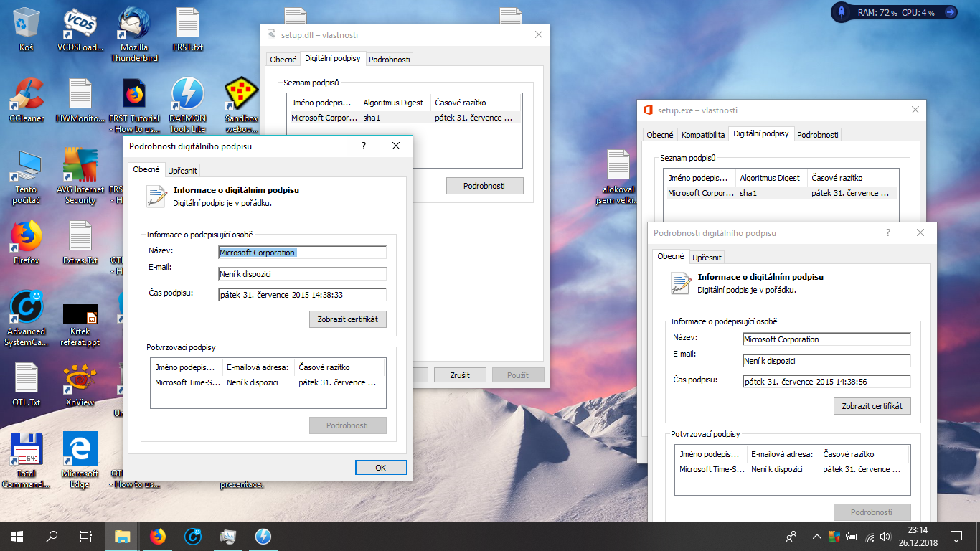Open File Explorer from the taskbar

pos(123,537)
